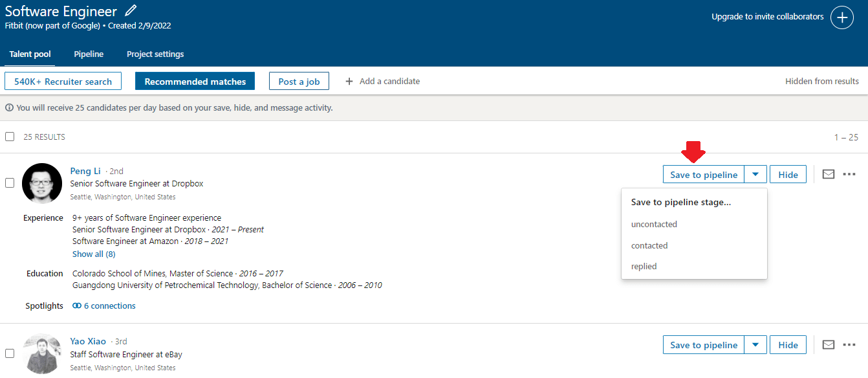Image resolution: width=868 pixels, height=378 pixels.
Task: Open the Project settings tab
Action: click(155, 54)
